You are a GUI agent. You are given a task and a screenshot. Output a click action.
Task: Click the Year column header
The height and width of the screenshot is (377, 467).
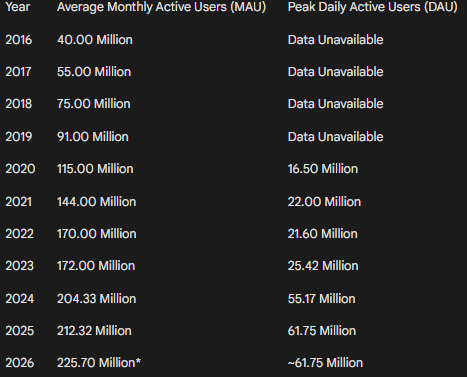pyautogui.click(x=18, y=7)
